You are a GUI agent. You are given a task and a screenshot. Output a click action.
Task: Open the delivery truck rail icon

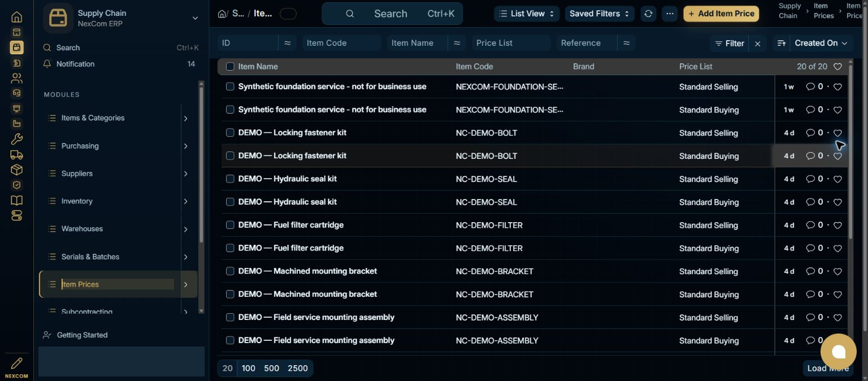[x=16, y=154]
